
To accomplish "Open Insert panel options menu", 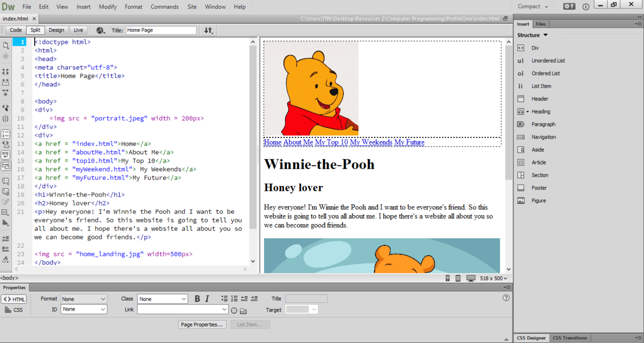I will coord(639,24).
